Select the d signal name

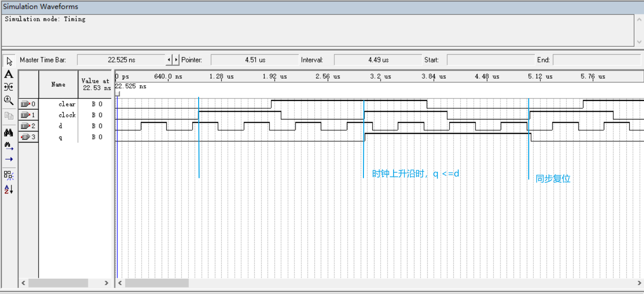(60, 126)
